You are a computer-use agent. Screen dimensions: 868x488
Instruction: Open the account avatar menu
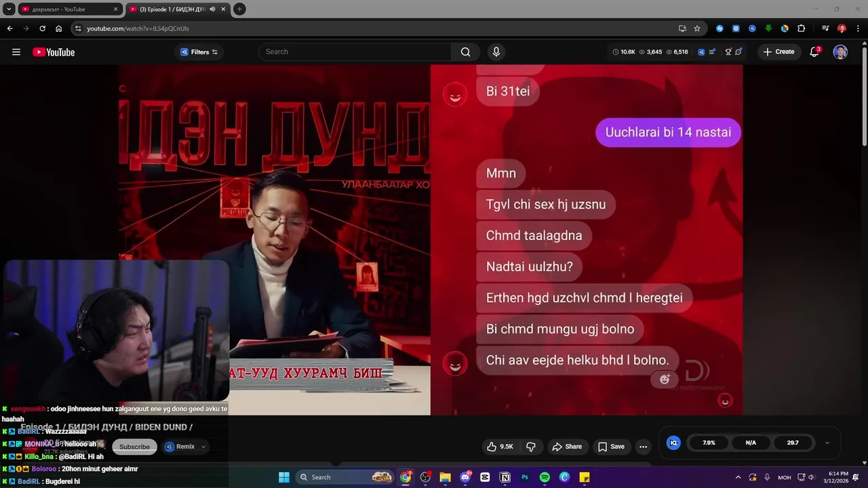click(840, 52)
